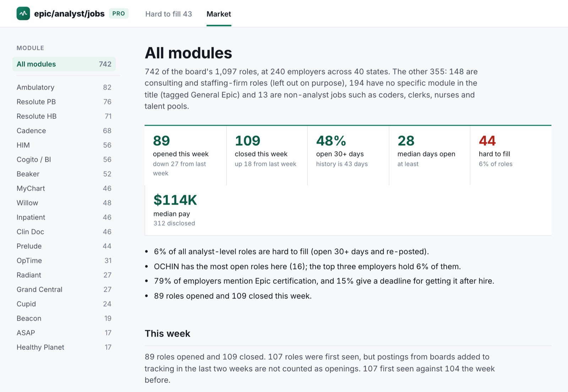Go to the Willow module
The width and height of the screenshot is (568, 392).
(64, 203)
